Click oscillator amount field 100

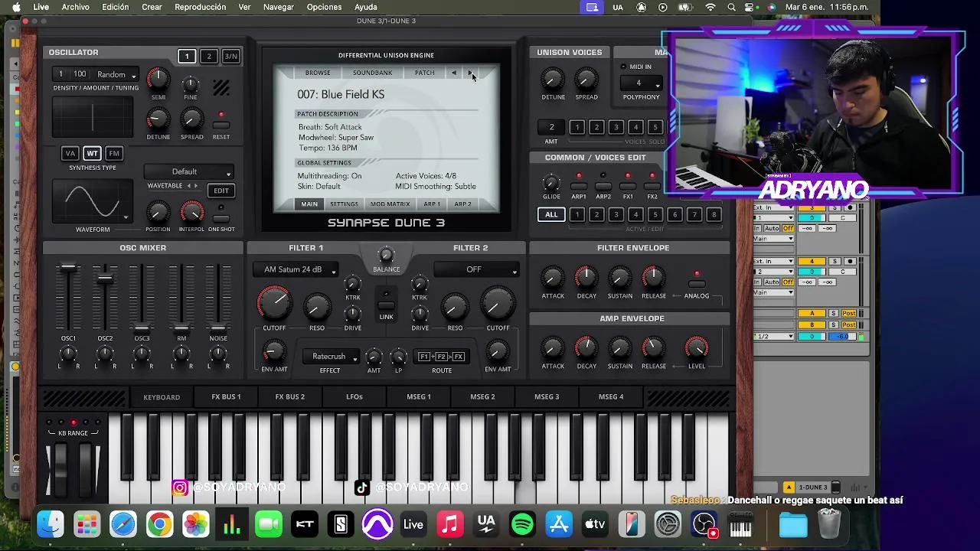pos(80,74)
